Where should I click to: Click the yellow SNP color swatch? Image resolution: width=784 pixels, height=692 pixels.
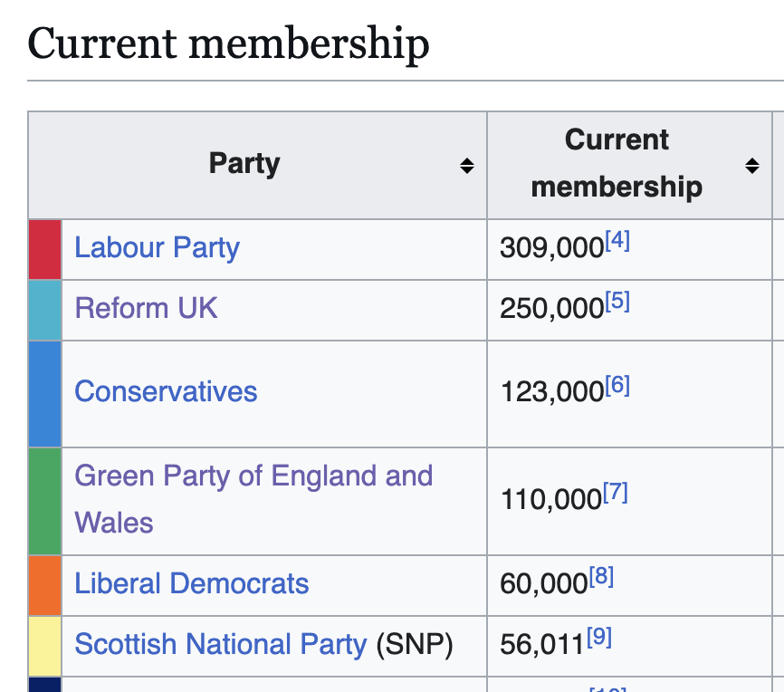[45, 646]
